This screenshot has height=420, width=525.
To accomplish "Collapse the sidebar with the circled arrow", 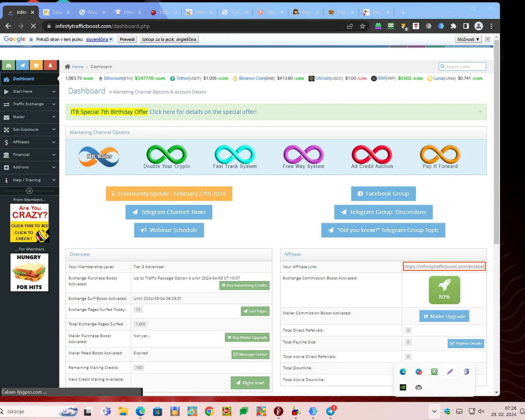I will (x=29, y=191).
